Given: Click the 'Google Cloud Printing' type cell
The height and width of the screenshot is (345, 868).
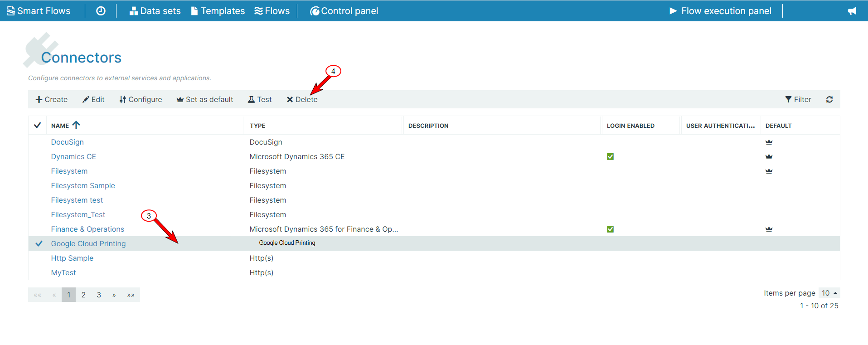Looking at the screenshot, I should tap(287, 243).
